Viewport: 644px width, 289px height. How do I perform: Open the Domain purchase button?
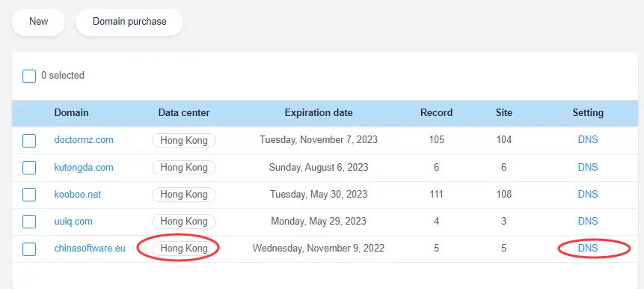[x=129, y=22]
